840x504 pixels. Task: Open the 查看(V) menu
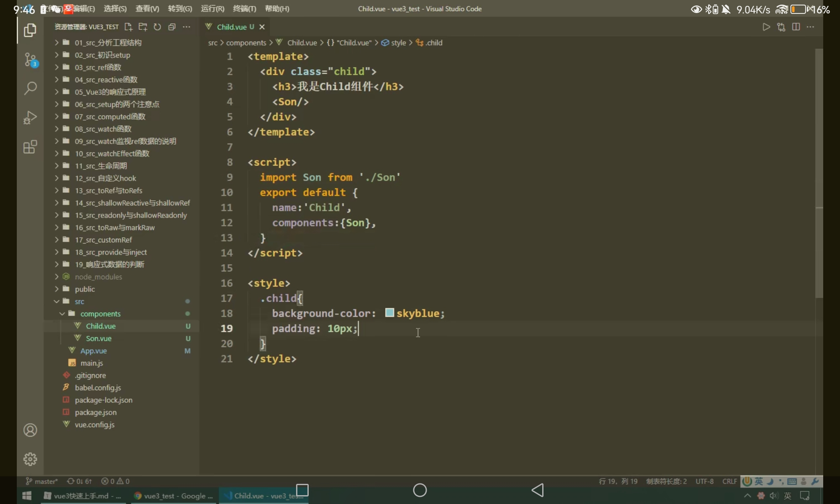(147, 9)
